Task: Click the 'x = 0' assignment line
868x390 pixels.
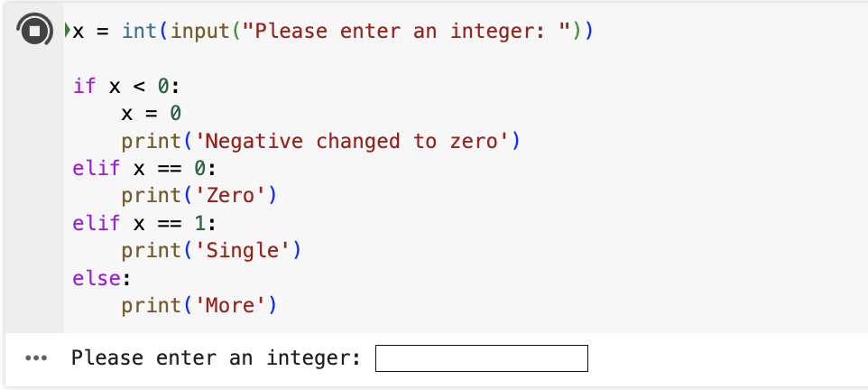Action: (x=152, y=114)
